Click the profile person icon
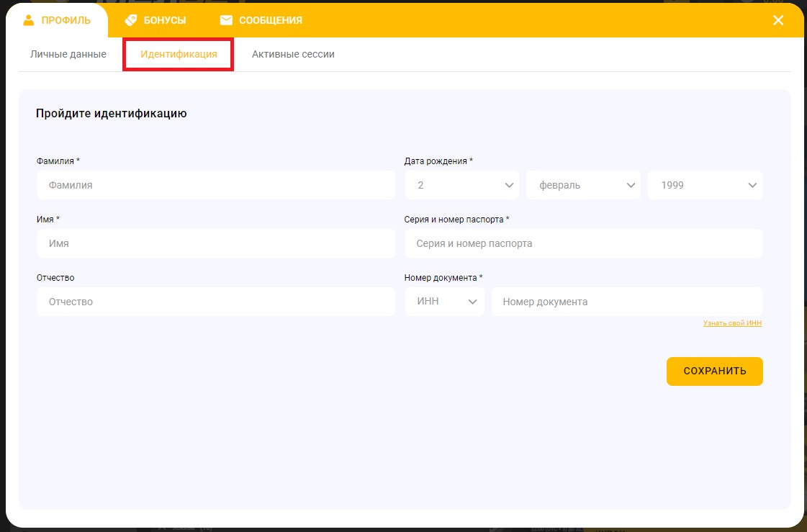Viewport: 807px width, 532px height. coord(29,20)
